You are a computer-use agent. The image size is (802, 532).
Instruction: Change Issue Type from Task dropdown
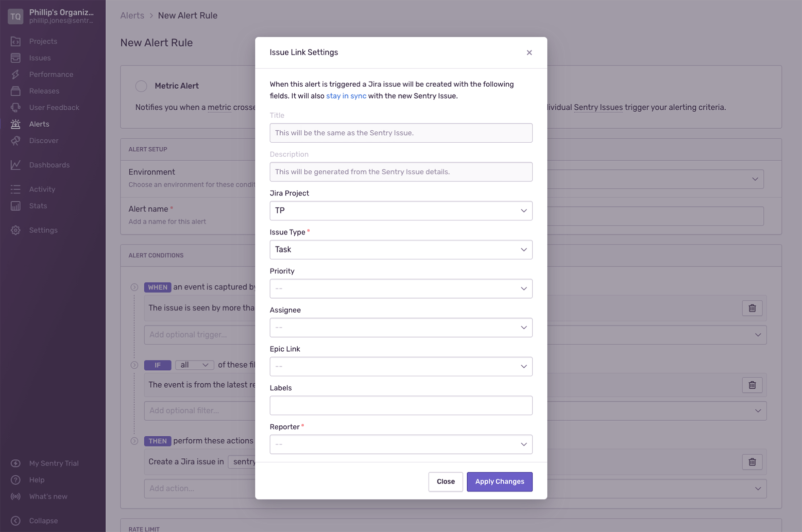(x=400, y=249)
